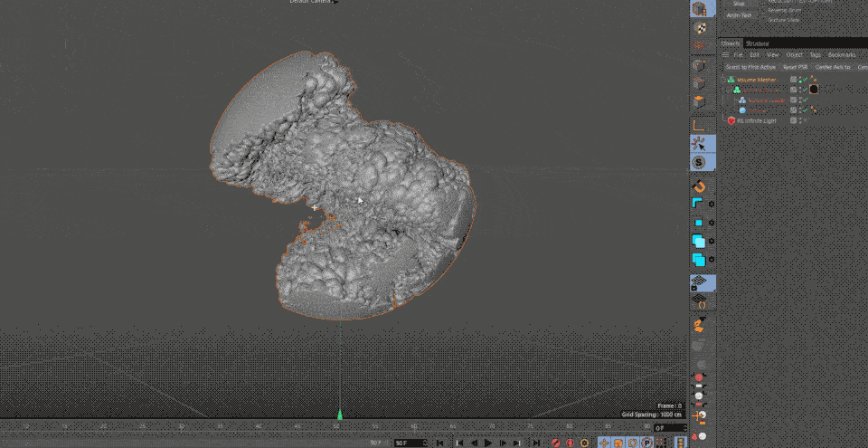
Task: Click the Viewport Solo S icon
Action: 699,163
